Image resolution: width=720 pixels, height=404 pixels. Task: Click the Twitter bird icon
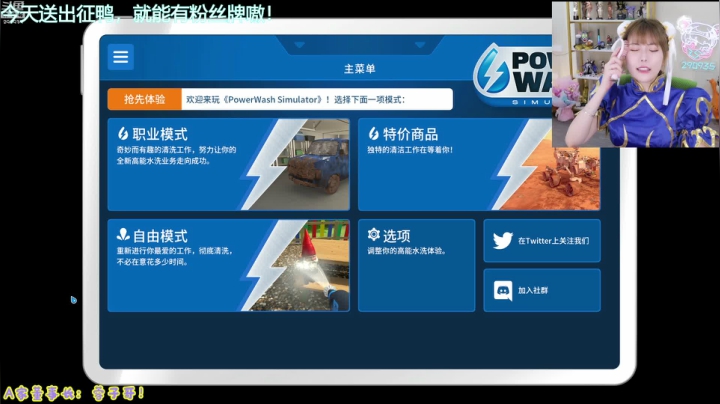coord(503,241)
